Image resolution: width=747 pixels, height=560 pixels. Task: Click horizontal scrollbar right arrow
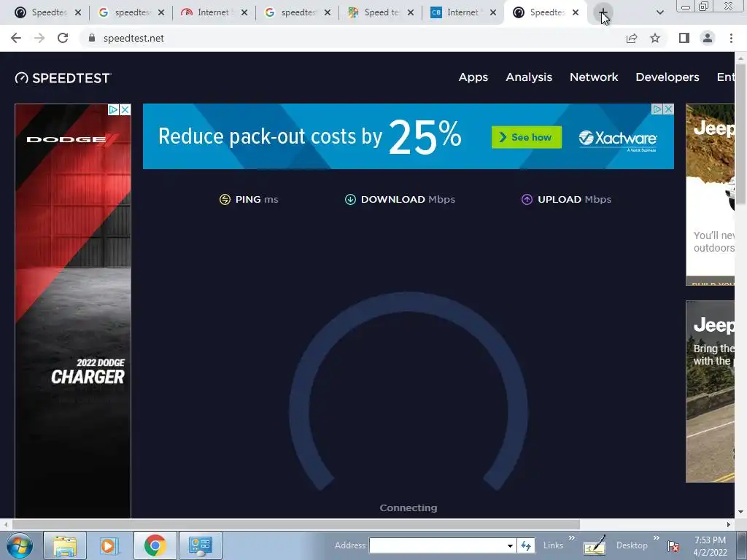pyautogui.click(x=729, y=524)
